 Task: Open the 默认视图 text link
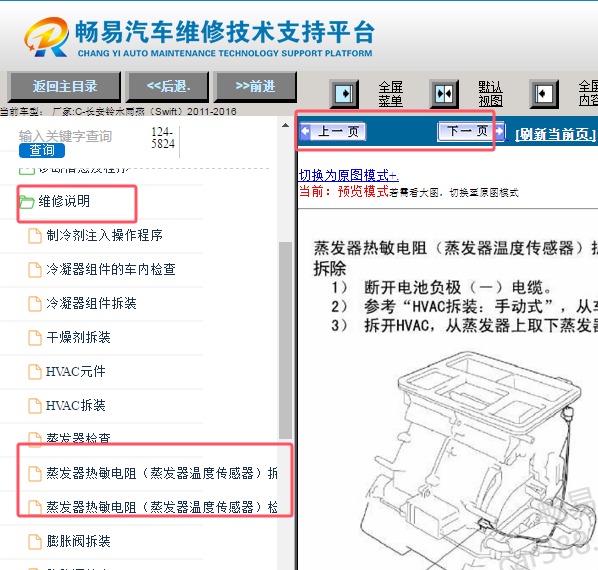coord(490,94)
